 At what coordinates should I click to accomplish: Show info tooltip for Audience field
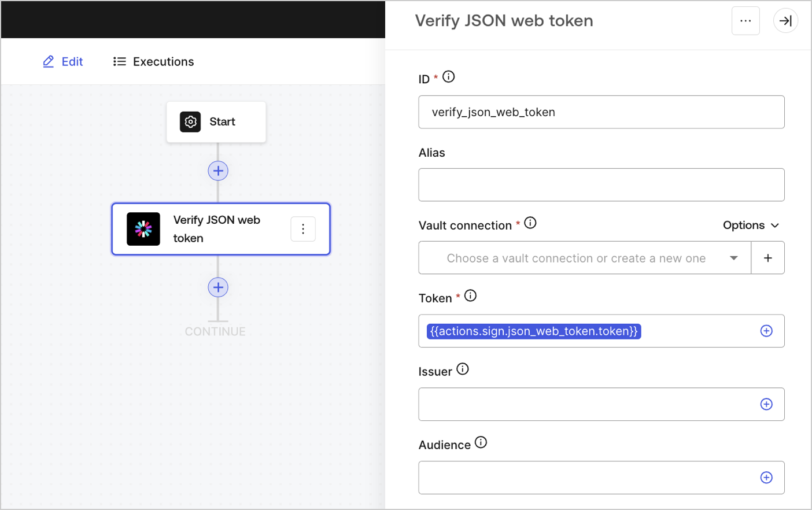click(481, 442)
